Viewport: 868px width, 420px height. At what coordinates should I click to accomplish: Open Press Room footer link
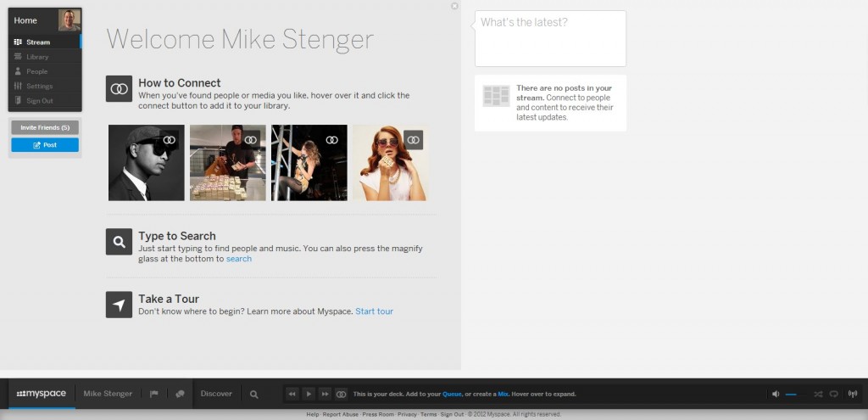point(378,414)
